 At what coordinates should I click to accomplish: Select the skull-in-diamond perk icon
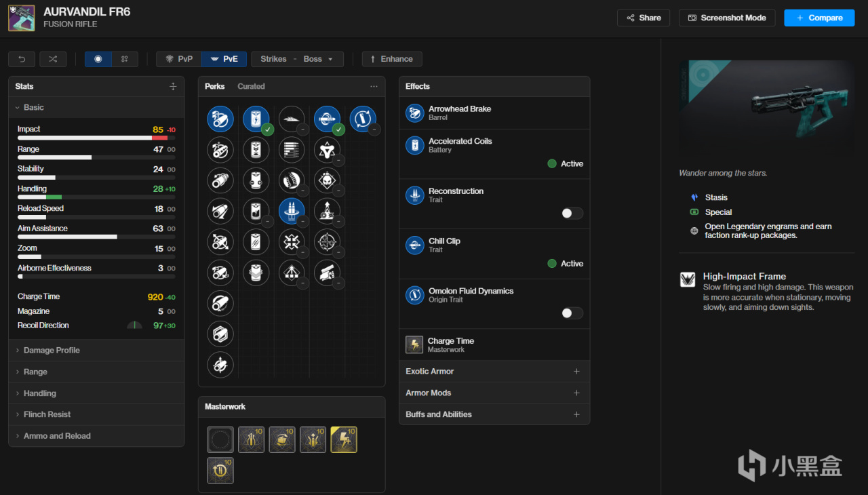328,181
